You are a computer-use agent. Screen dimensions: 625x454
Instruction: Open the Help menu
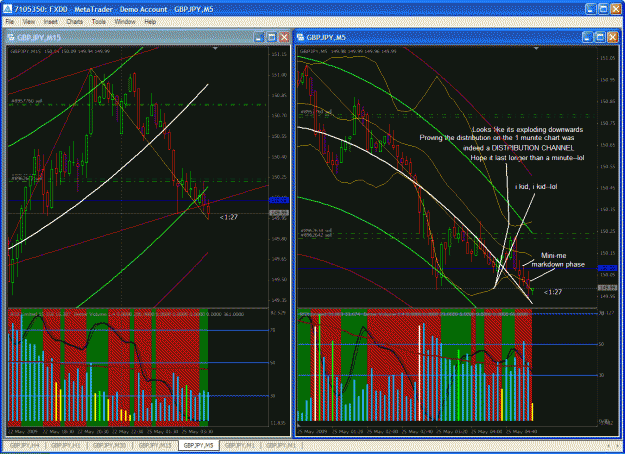pyautogui.click(x=150, y=22)
